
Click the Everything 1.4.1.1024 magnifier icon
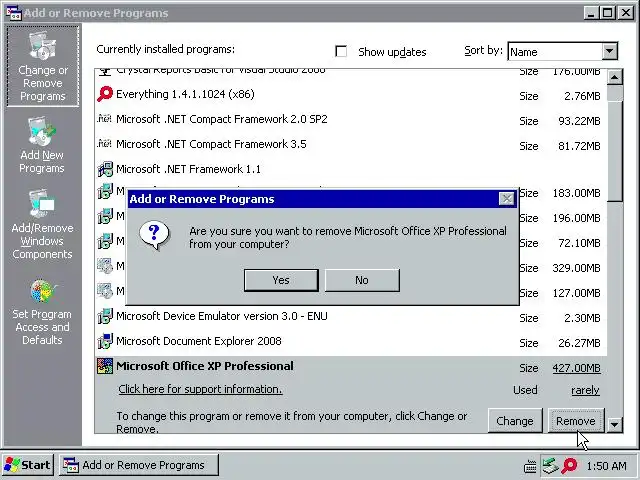(x=104, y=94)
